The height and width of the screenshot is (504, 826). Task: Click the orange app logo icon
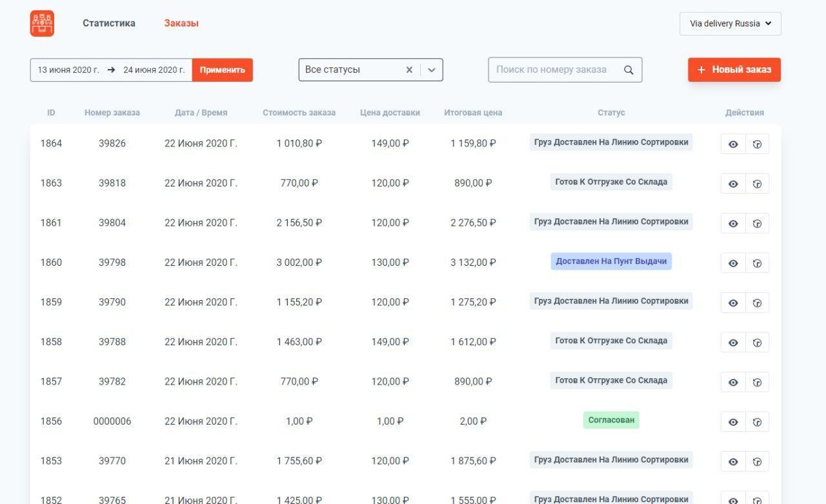pyautogui.click(x=42, y=24)
